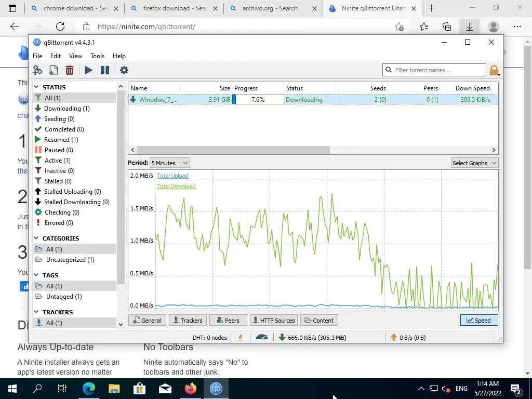
Task: Select Paused (0) status filter
Action: click(x=58, y=150)
